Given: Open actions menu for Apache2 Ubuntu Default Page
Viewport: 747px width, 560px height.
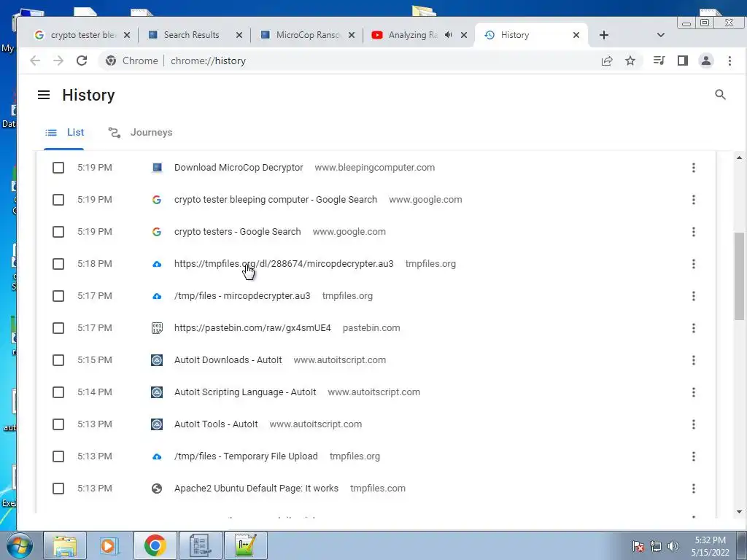Looking at the screenshot, I should [694, 489].
